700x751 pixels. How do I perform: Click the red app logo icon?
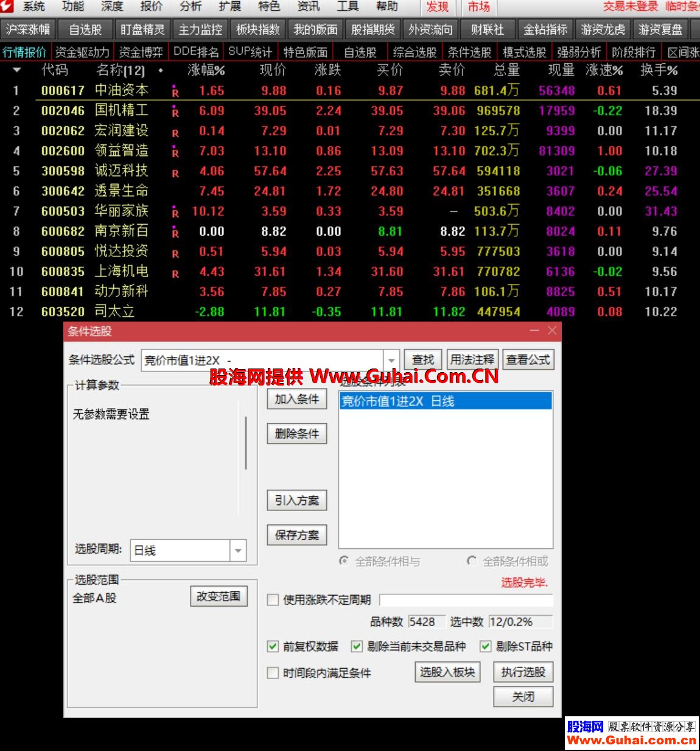(x=7, y=7)
